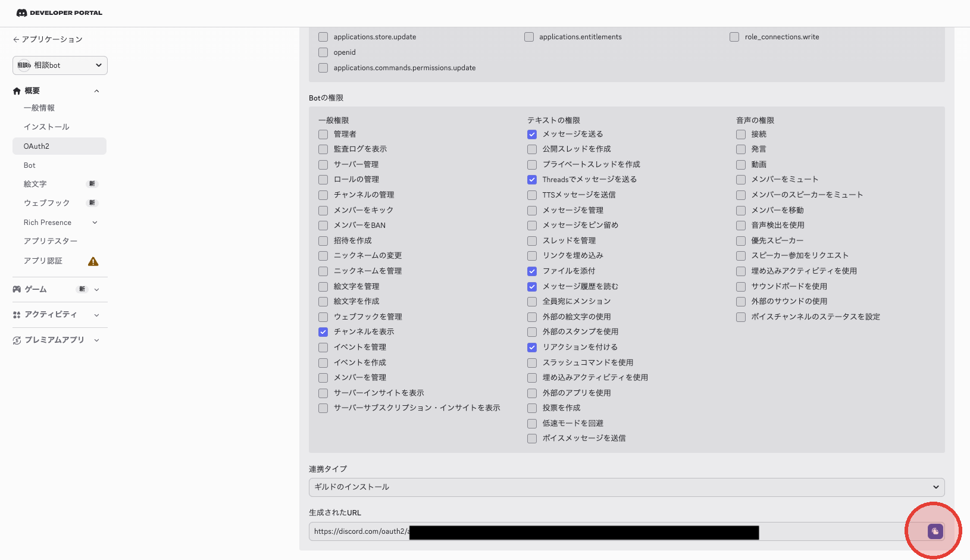Enable 優先スピーカー permission checkbox
Image resolution: width=970 pixels, height=560 pixels.
(741, 241)
